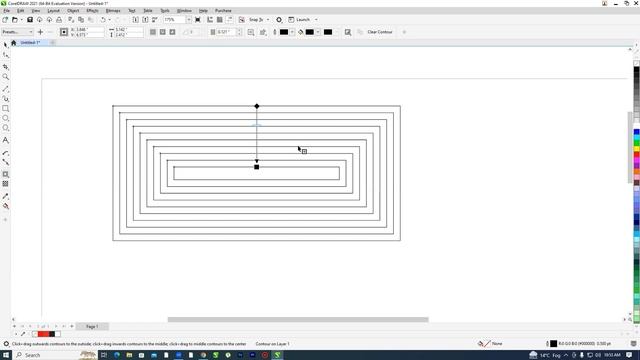Open the zoom level dropdown
The height and width of the screenshot is (360, 640).
(x=189, y=20)
